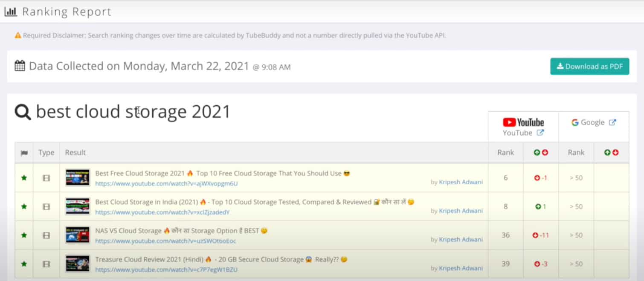Click the YouTube Rank column header
Screen dimensions: 644x281
505,152
